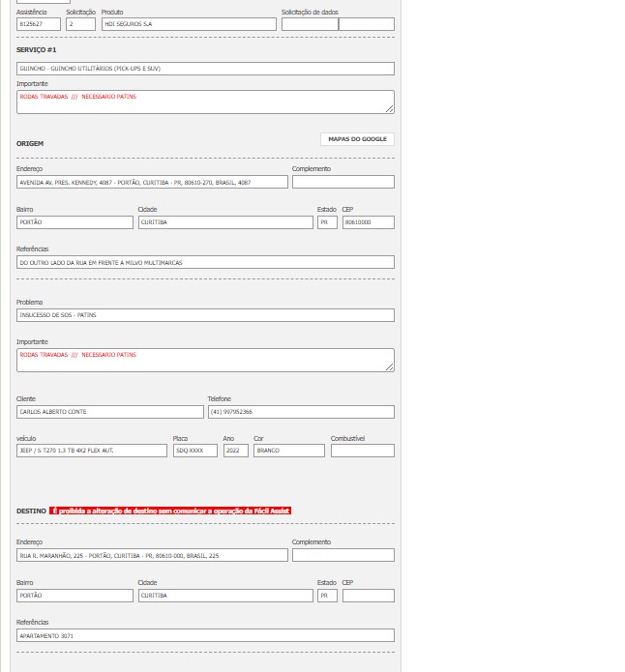Click the resize grip of Problema Importante textarea
Image resolution: width=625 pixels, height=672 pixels.
pyautogui.click(x=390, y=366)
